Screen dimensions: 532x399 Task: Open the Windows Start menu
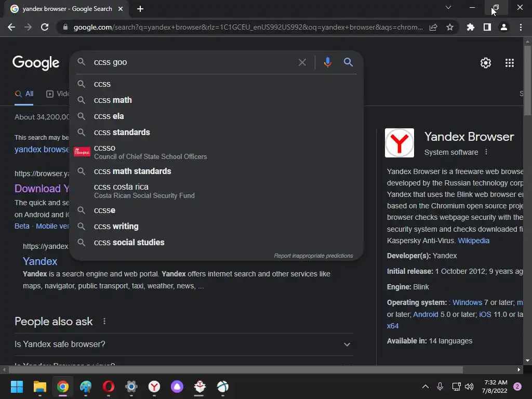pos(17,387)
